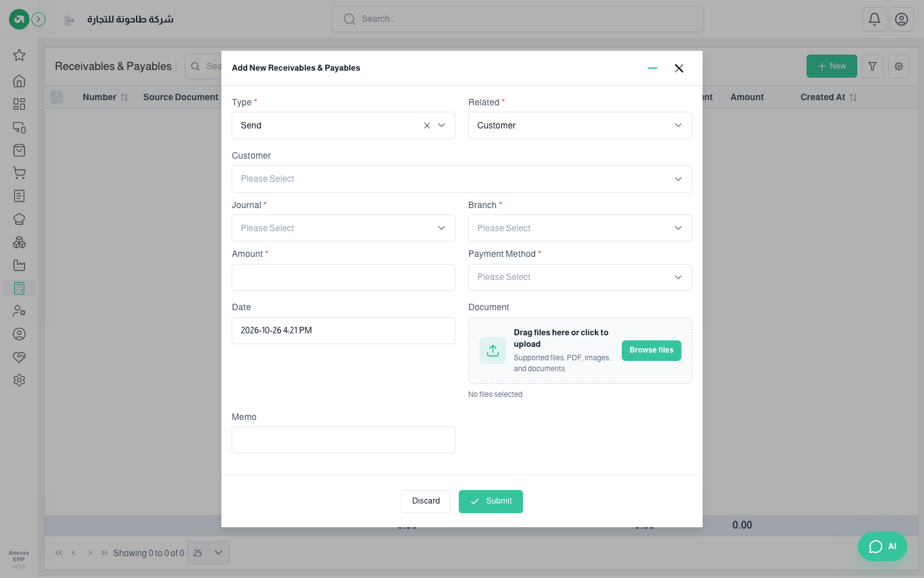Submit the new receivable form

(x=491, y=502)
